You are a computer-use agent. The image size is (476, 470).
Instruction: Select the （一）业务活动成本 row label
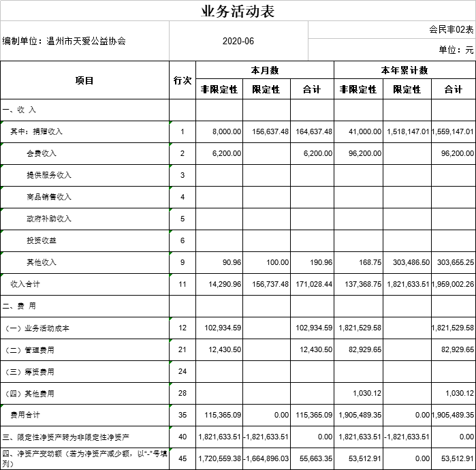pyautogui.click(x=36, y=328)
